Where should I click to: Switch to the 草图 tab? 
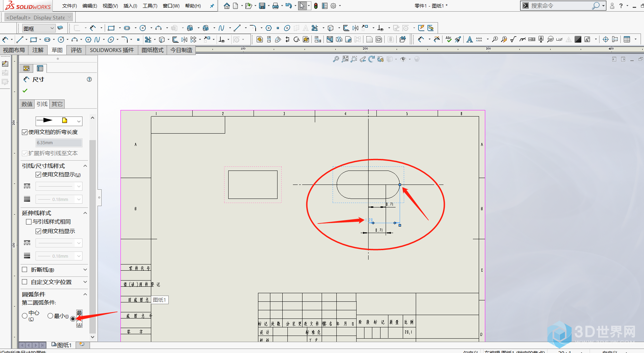pos(57,50)
